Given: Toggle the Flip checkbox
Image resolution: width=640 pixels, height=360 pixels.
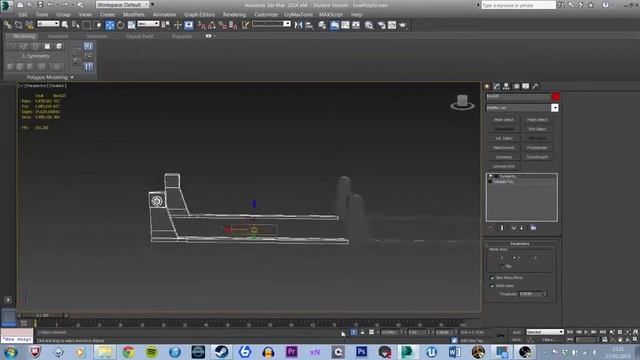Looking at the screenshot, I should pos(502,266).
